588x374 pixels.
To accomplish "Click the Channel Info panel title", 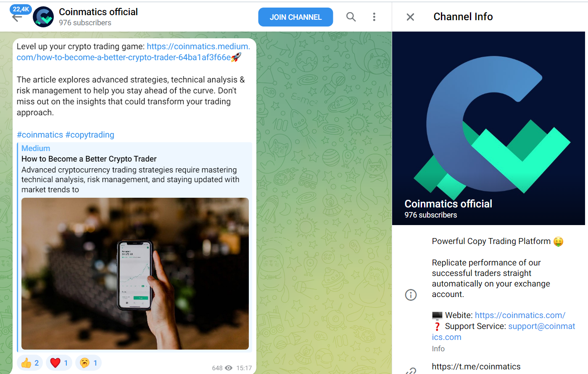I will pyautogui.click(x=463, y=16).
